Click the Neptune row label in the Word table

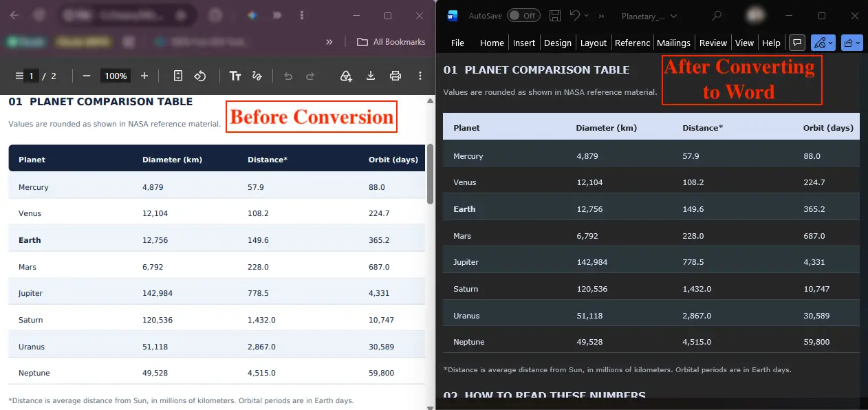coord(469,342)
